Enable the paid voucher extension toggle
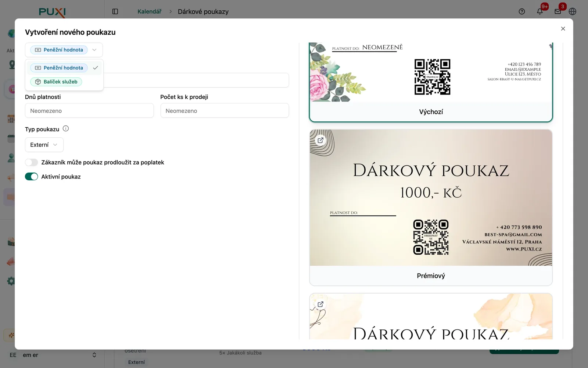Image resolution: width=588 pixels, height=368 pixels. (32, 162)
